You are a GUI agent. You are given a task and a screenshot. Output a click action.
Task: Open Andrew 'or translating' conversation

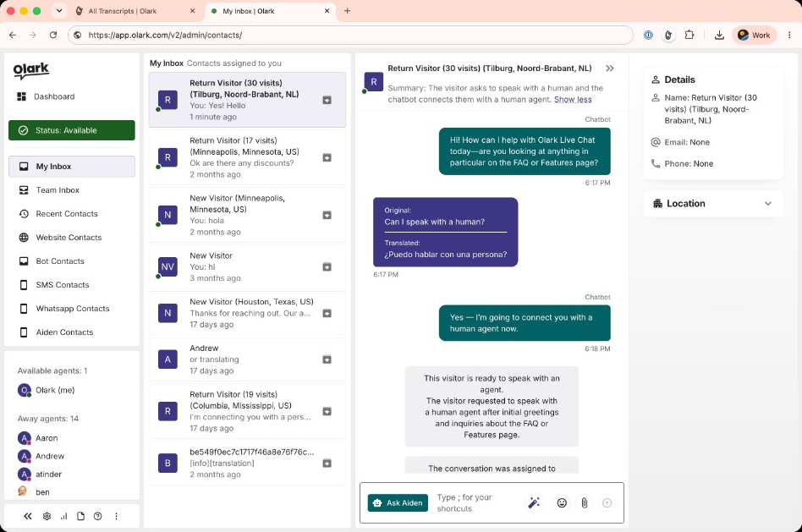[x=247, y=359]
